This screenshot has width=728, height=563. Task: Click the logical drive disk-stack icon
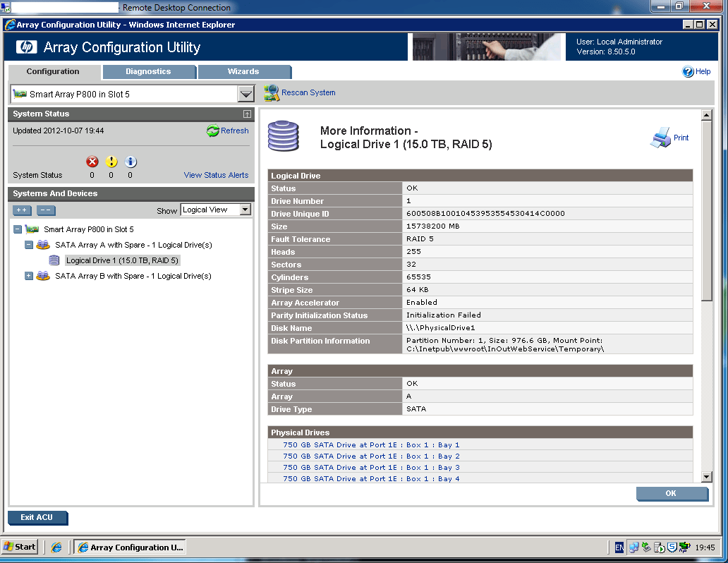pos(284,134)
